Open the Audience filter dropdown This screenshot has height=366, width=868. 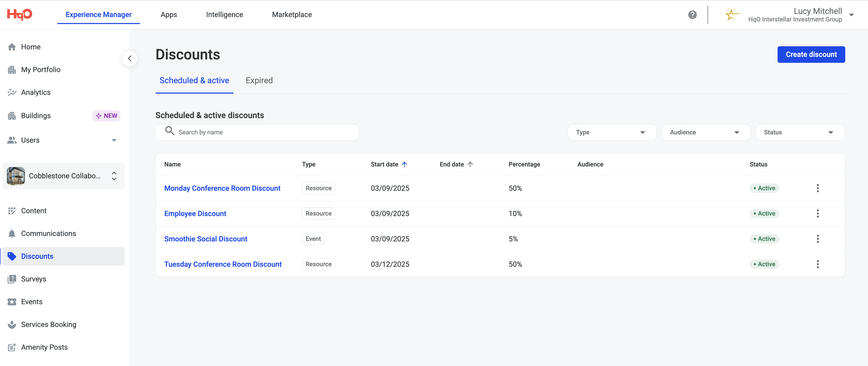(706, 132)
